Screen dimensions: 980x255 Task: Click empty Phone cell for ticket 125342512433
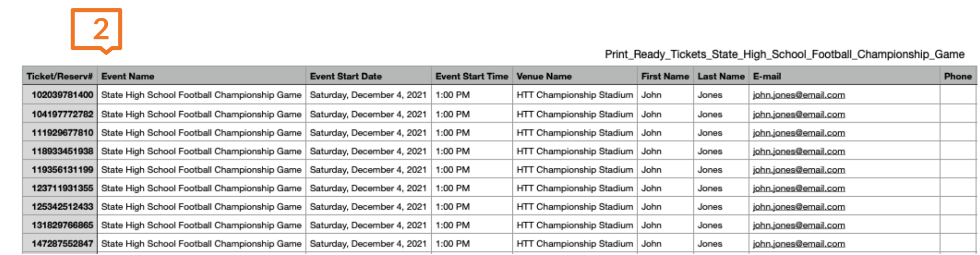point(958,207)
